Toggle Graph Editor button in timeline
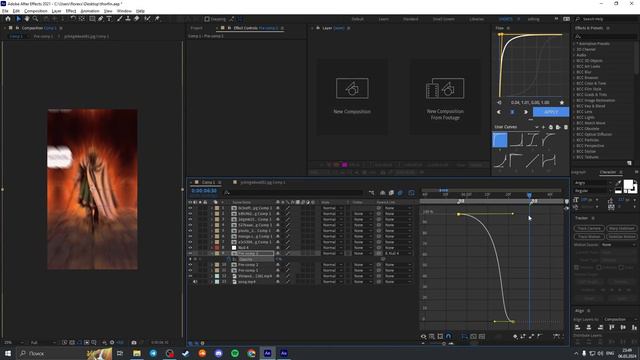 point(411,193)
